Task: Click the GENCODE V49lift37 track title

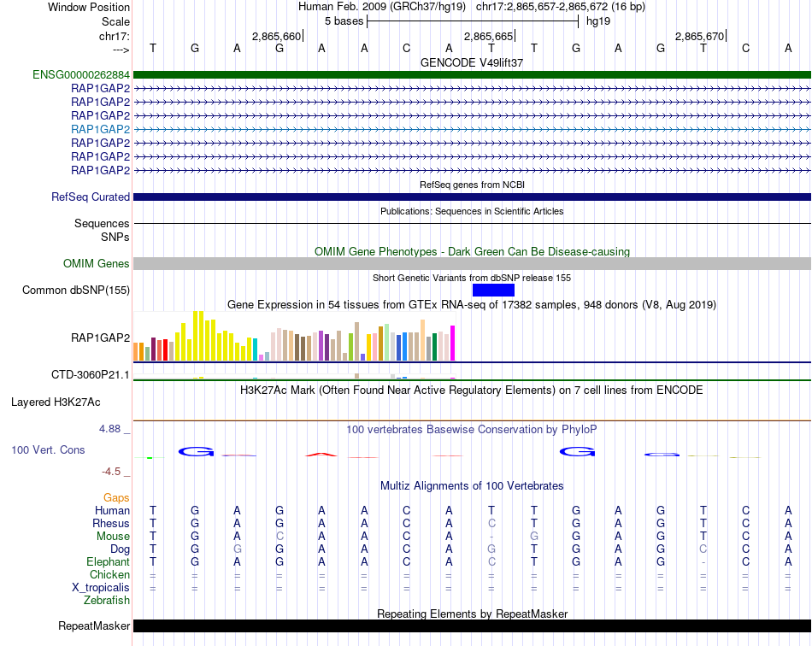Action: (472, 63)
